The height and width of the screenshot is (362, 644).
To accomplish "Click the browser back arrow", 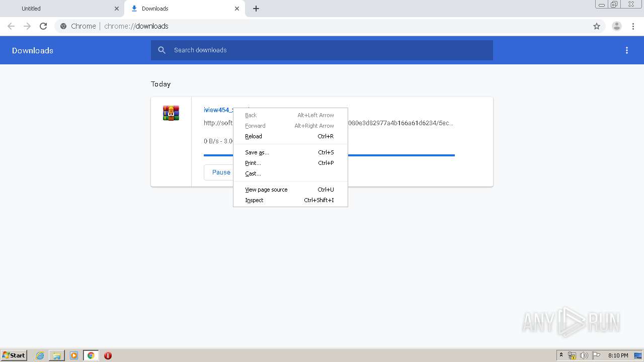I will [11, 26].
